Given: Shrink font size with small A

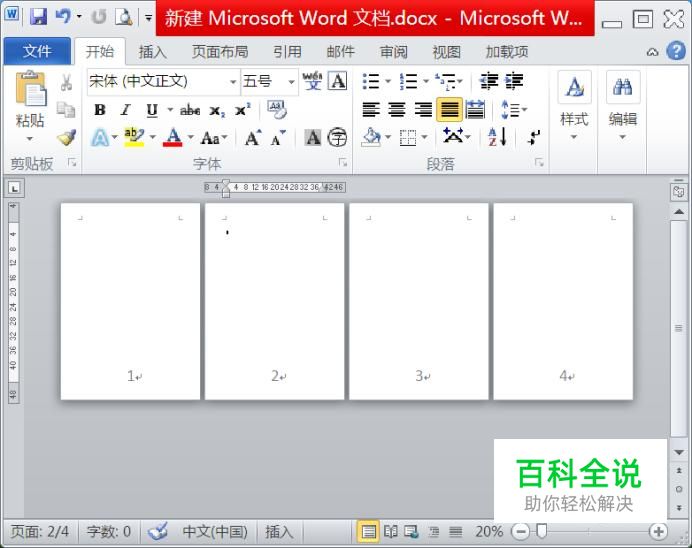Looking at the screenshot, I should [x=278, y=139].
